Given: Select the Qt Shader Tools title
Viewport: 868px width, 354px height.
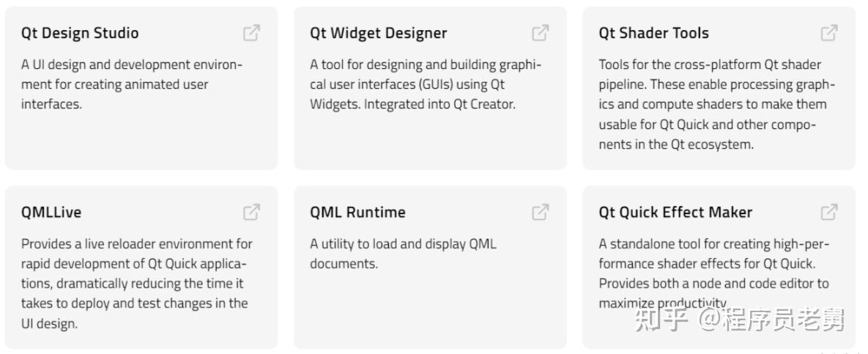Looking at the screenshot, I should 653,33.
